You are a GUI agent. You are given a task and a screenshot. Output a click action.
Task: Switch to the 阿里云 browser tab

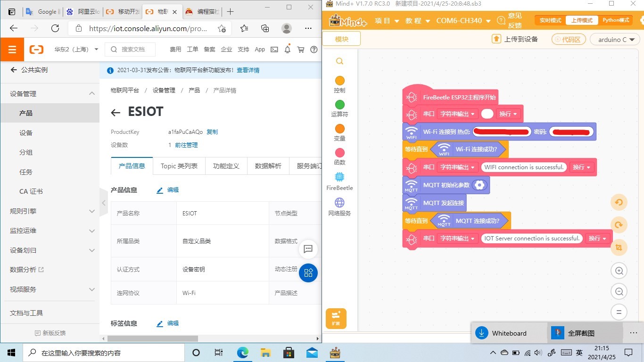pyautogui.click(x=82, y=11)
